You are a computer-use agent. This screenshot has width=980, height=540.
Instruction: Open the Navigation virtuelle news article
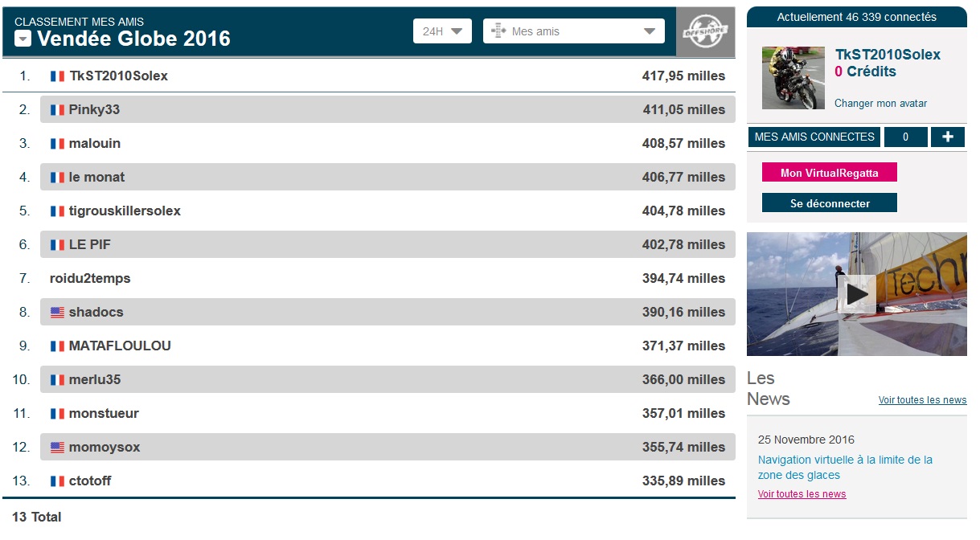click(845, 467)
